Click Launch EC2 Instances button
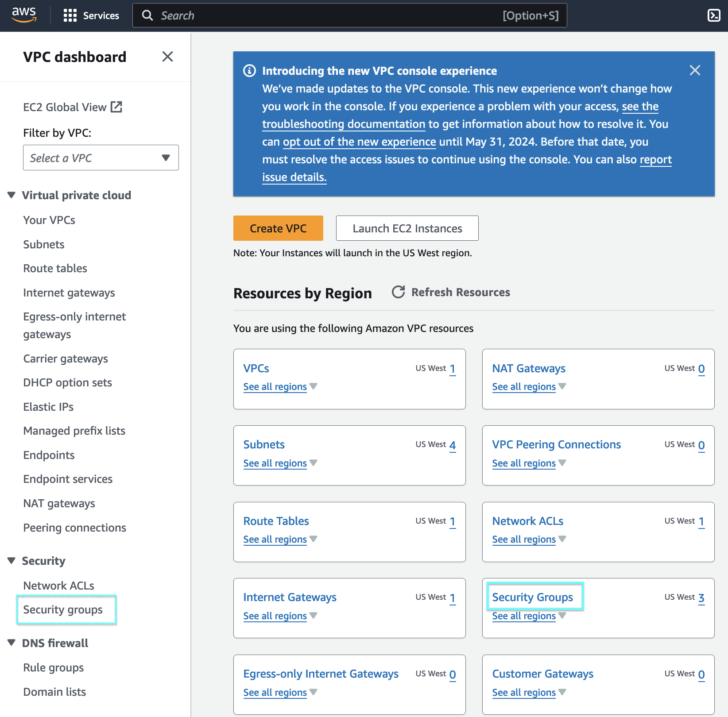The width and height of the screenshot is (728, 717). [407, 228]
